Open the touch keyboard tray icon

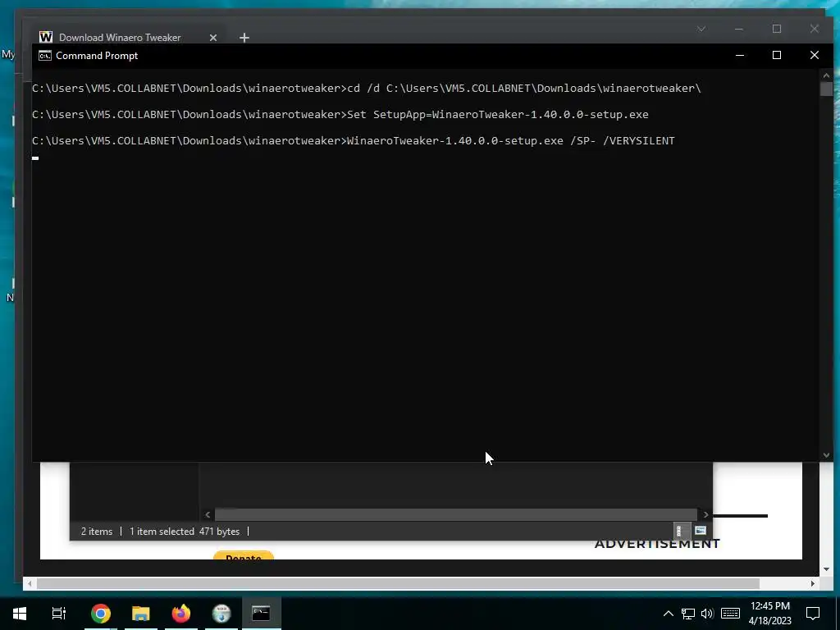(730, 614)
